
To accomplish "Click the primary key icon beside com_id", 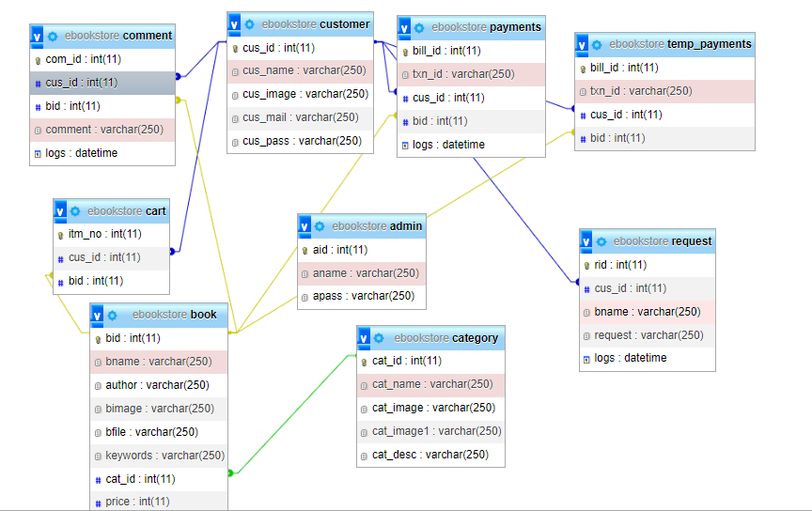I will 38,60.
